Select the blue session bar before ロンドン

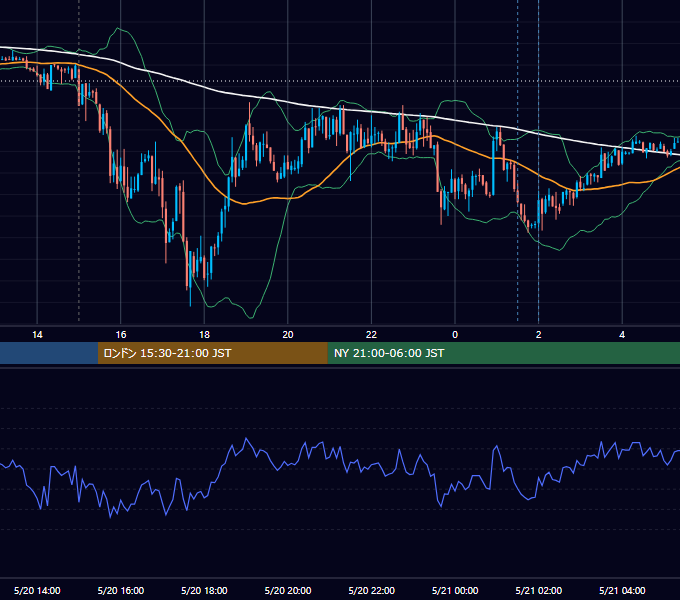pyautogui.click(x=49, y=353)
